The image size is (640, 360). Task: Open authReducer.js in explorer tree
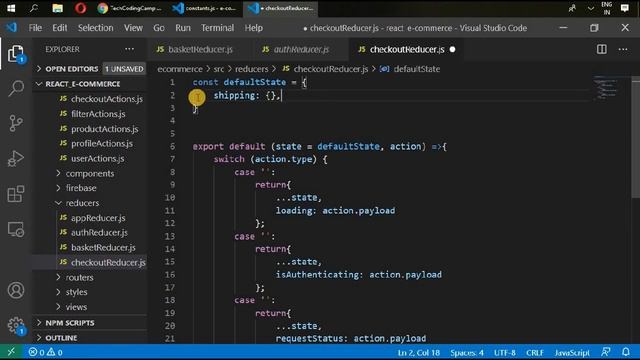click(99, 233)
